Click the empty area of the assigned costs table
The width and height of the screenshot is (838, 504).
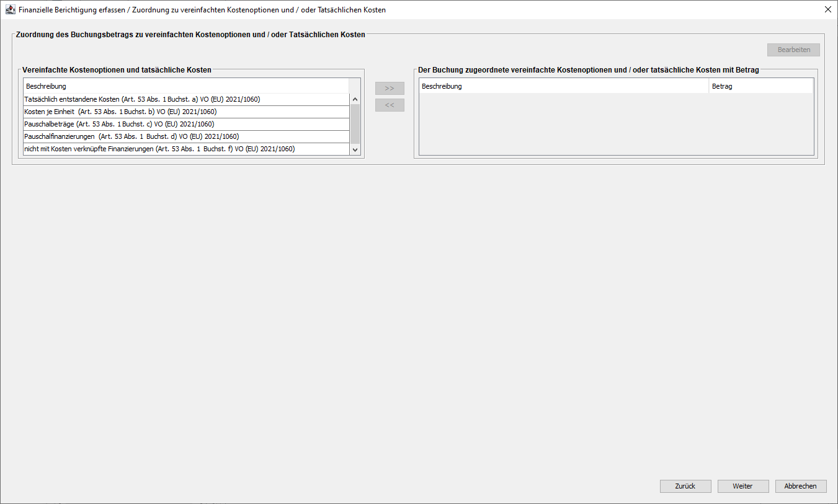pos(615,124)
